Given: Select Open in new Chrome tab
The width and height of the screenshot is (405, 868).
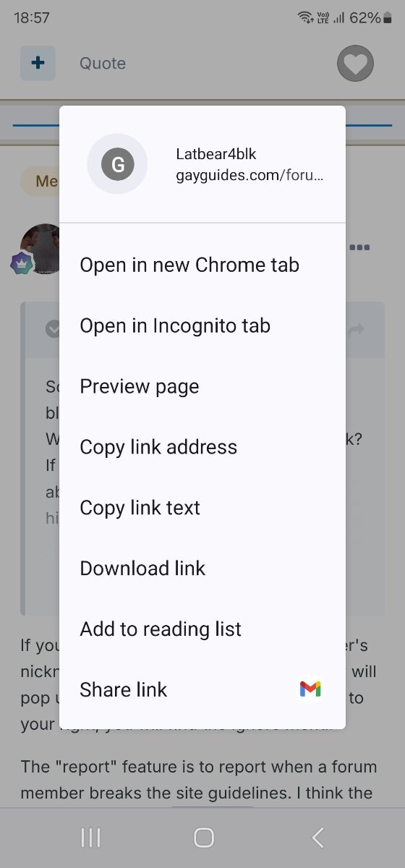Looking at the screenshot, I should [x=202, y=265].
